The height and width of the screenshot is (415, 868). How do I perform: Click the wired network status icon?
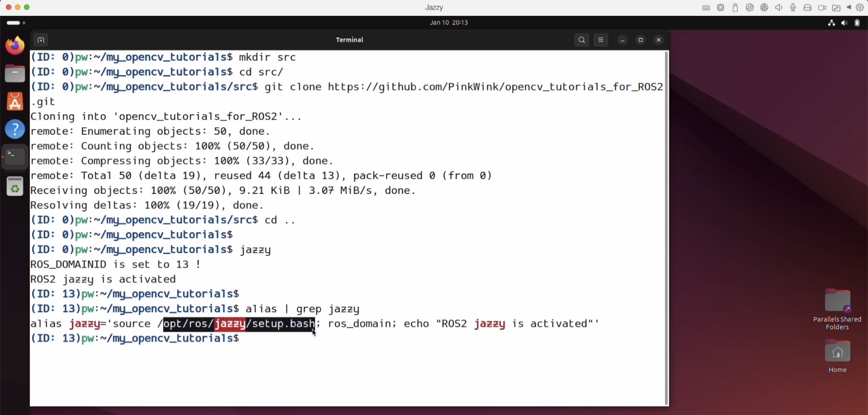pos(831,23)
